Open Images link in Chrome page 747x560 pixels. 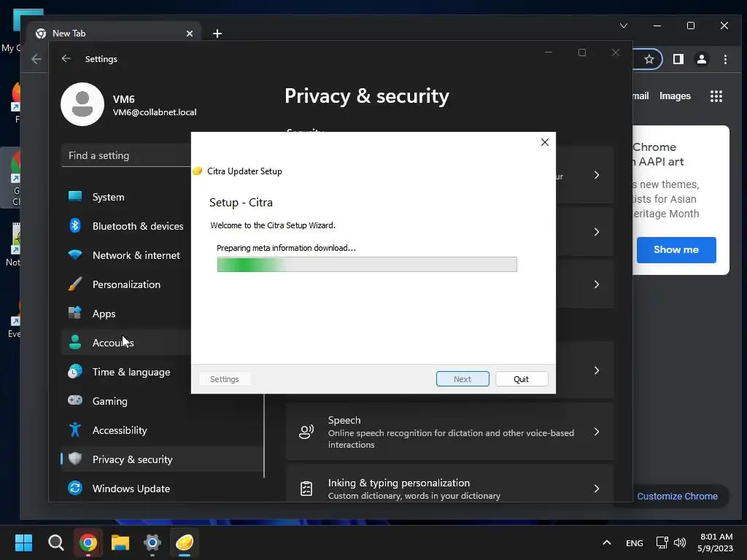coord(675,96)
